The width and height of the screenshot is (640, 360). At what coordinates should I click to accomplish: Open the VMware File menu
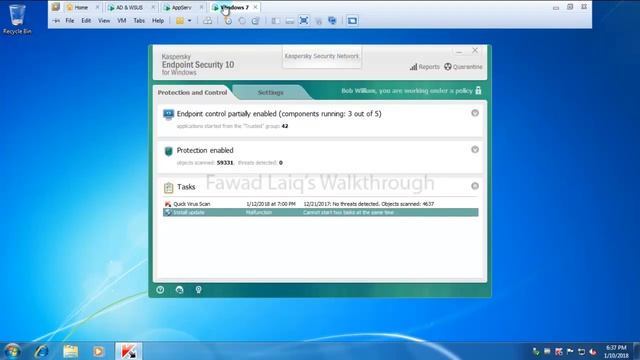tap(70, 20)
